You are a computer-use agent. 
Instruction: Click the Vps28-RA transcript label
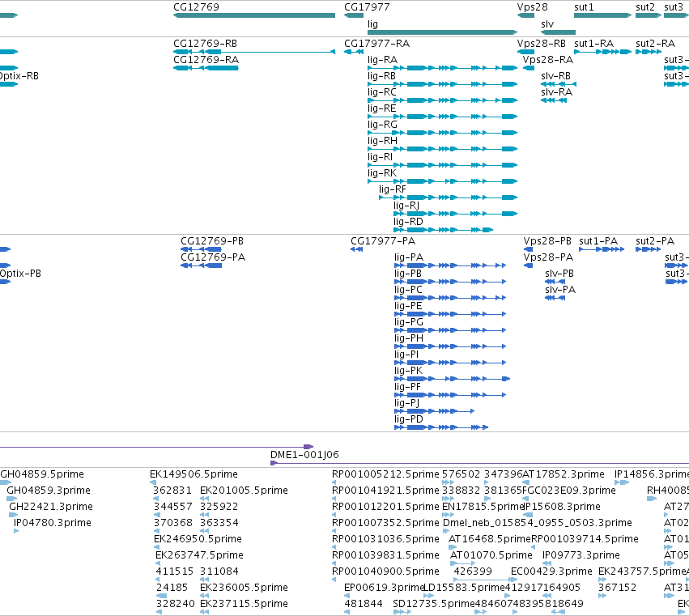(x=548, y=60)
